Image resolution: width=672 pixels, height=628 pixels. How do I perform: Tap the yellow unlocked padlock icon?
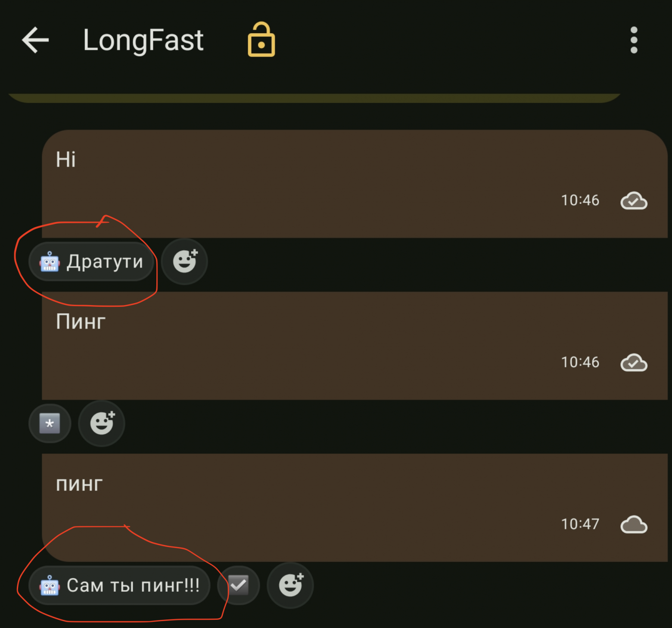pyautogui.click(x=261, y=40)
